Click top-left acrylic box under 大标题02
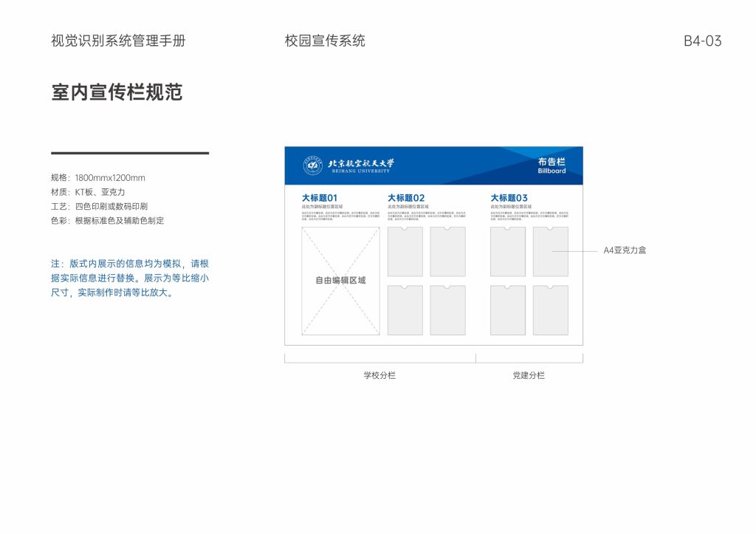 (x=405, y=252)
